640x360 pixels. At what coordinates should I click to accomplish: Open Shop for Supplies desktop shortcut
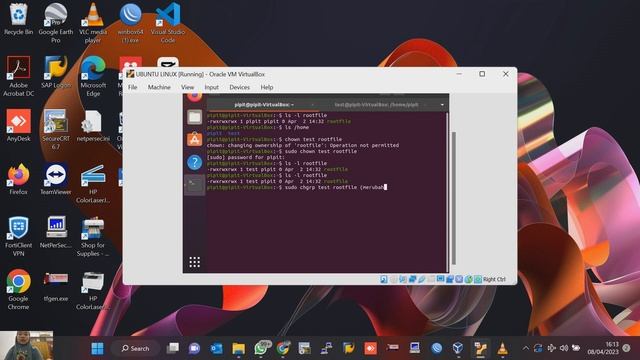point(93,236)
